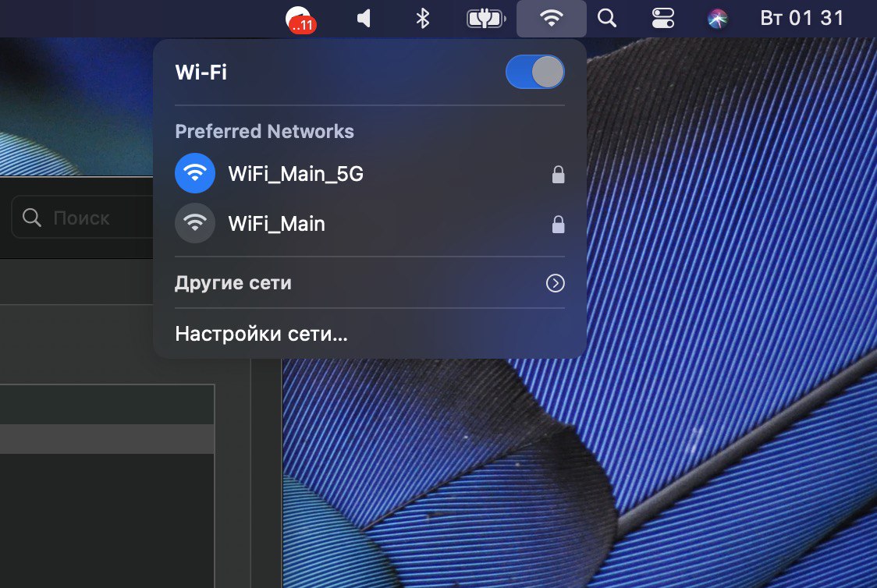Connect to the WiFi_Main network name
The width and height of the screenshot is (877, 588).
click(276, 224)
